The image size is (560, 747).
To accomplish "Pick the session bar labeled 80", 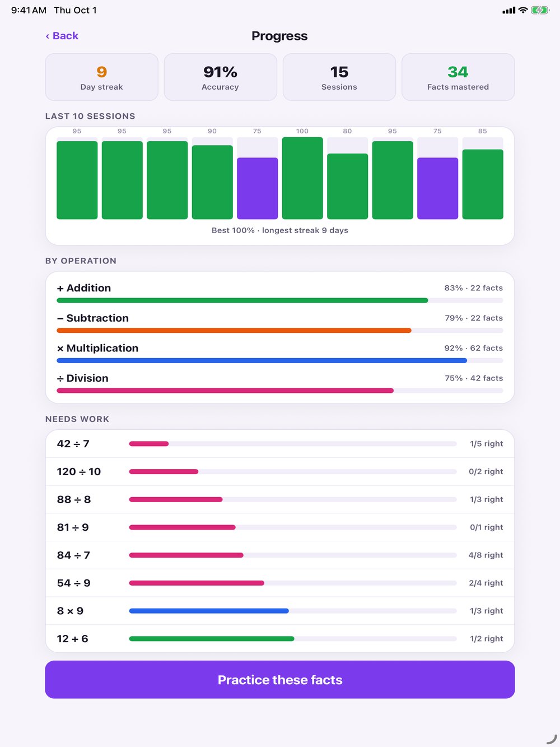I will [347, 186].
